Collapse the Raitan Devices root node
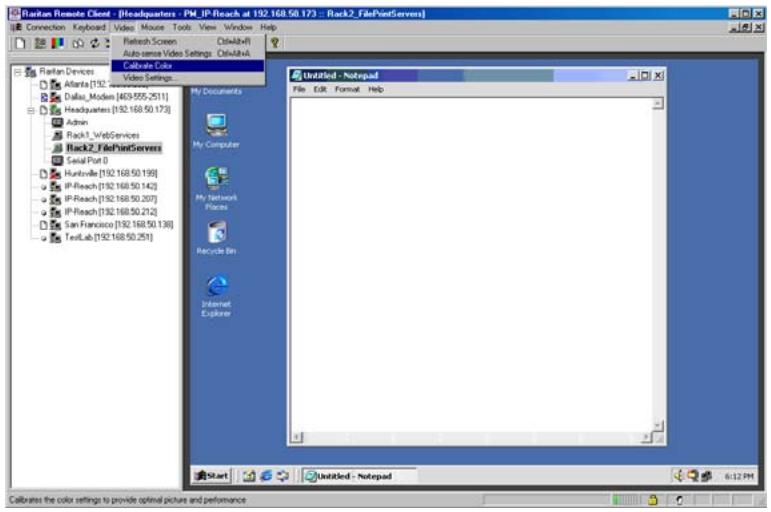The image size is (771, 512). (18, 72)
